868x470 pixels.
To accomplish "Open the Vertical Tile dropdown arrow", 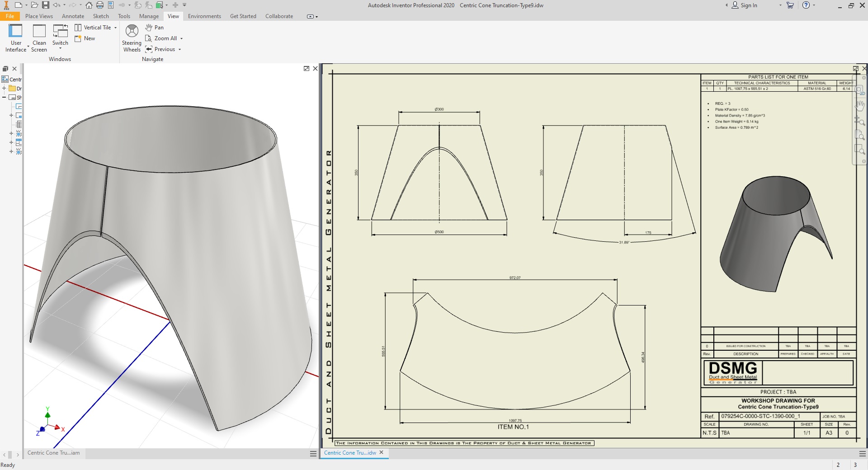I will click(116, 28).
